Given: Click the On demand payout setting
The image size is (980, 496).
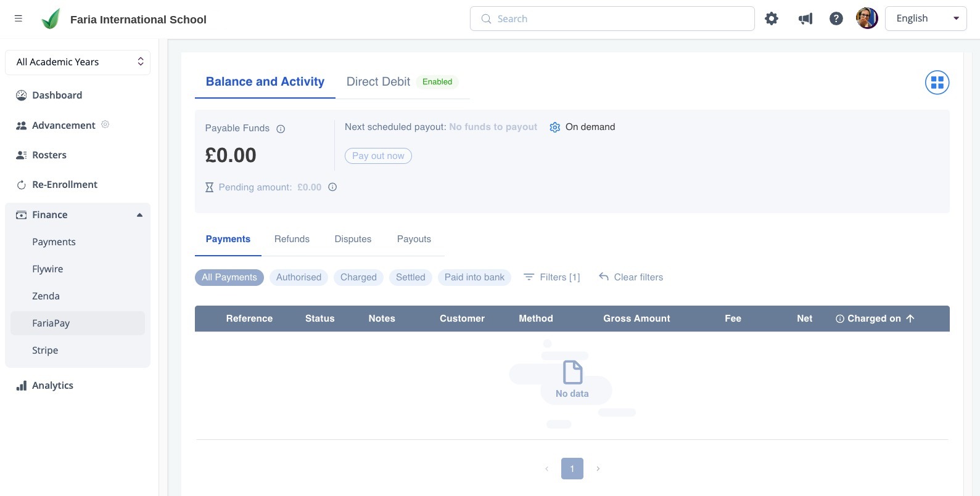Looking at the screenshot, I should click(590, 127).
